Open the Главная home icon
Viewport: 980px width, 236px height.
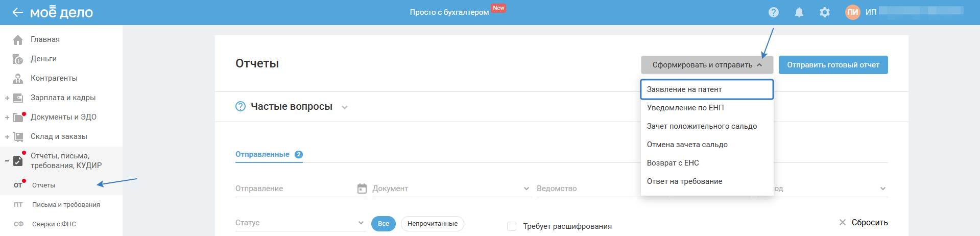18,40
